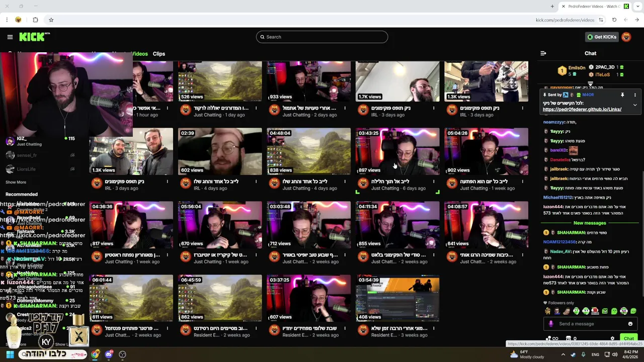Switch to the Clips tab
Image resolution: width=644 pixels, height=362 pixels.
click(159, 54)
